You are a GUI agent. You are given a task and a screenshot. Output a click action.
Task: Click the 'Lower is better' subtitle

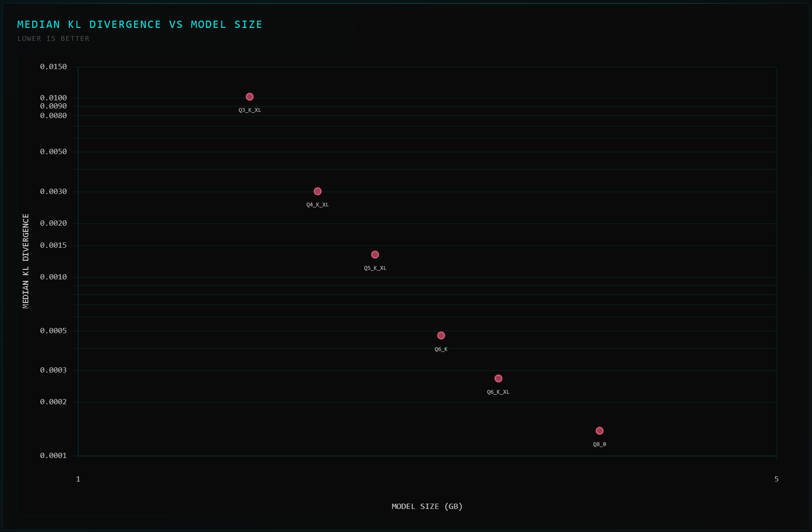(x=53, y=38)
